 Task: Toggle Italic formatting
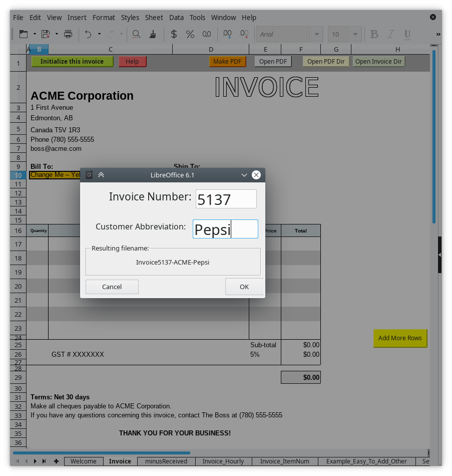point(391,34)
